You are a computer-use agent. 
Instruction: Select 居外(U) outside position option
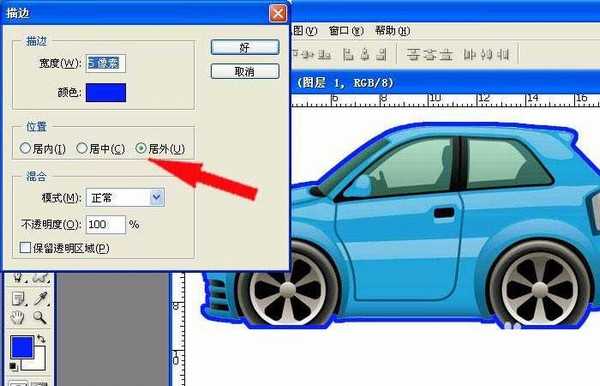tap(160, 148)
